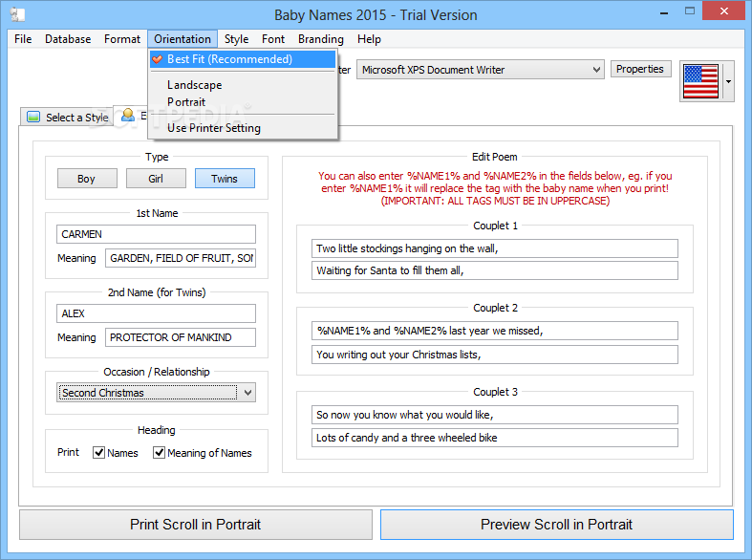Expand the Occasion / Relationship dropdown
Image resolution: width=752 pixels, height=560 pixels.
click(247, 393)
